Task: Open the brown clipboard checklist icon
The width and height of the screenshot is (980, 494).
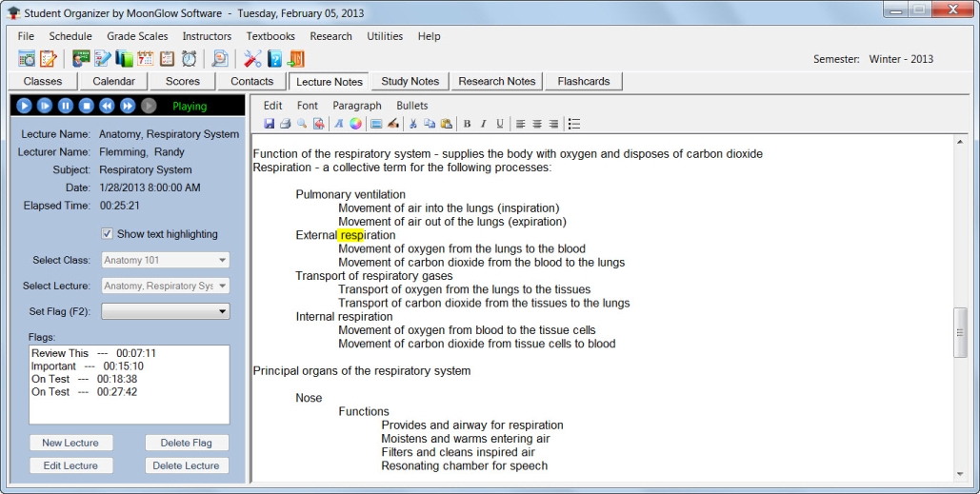Action: (x=167, y=59)
